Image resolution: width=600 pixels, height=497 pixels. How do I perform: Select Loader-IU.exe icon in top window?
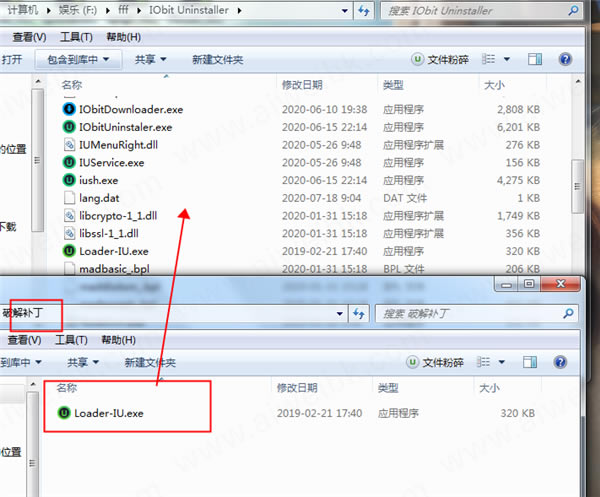pyautogui.click(x=69, y=251)
